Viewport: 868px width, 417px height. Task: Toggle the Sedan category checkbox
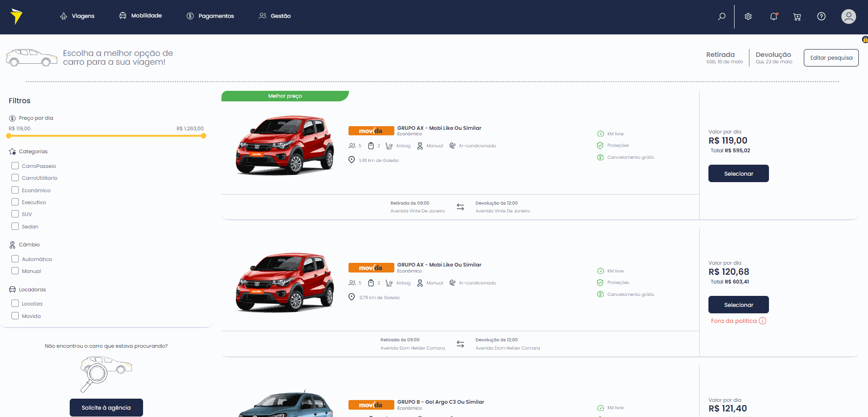click(15, 226)
